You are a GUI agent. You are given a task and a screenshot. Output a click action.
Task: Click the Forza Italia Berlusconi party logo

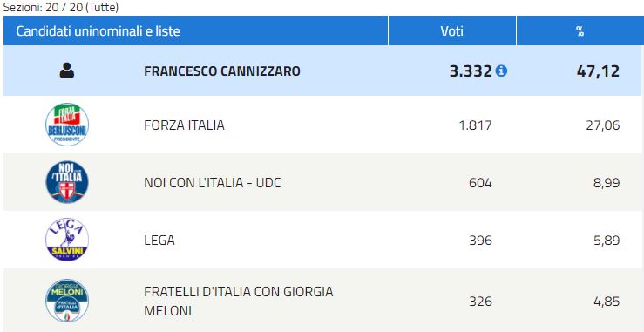[67, 125]
